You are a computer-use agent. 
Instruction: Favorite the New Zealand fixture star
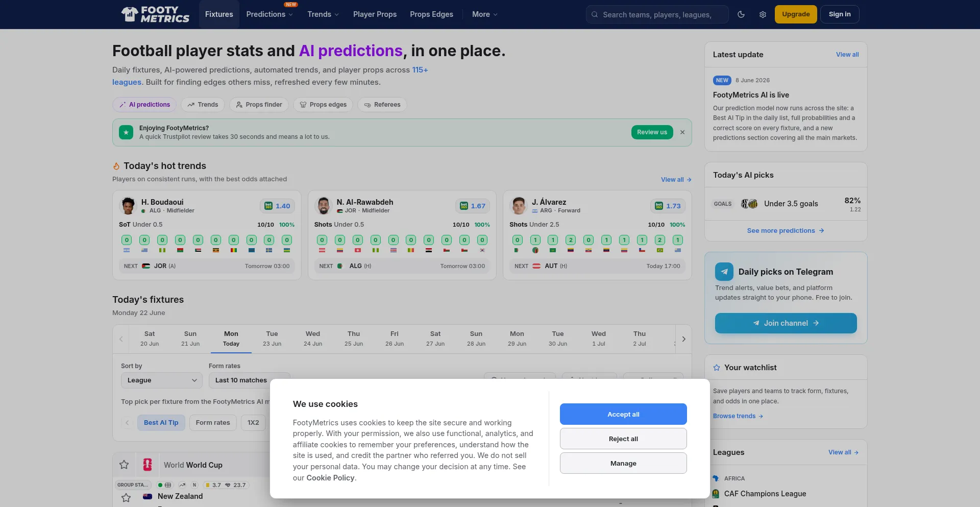126,497
